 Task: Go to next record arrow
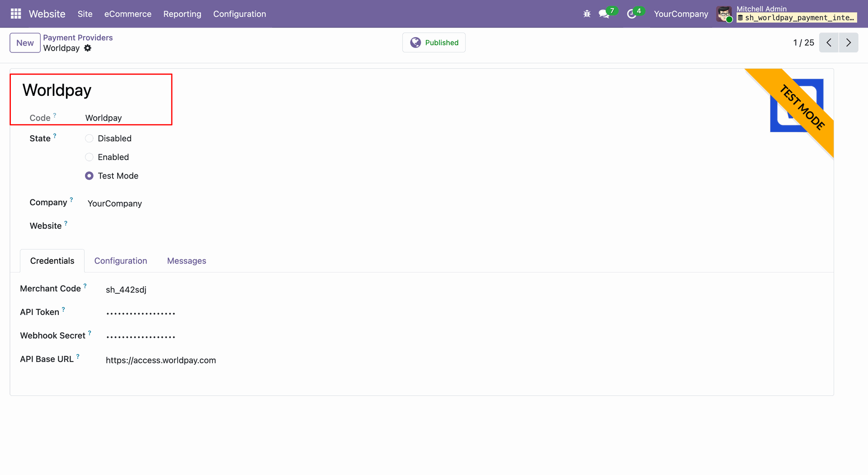coord(849,42)
